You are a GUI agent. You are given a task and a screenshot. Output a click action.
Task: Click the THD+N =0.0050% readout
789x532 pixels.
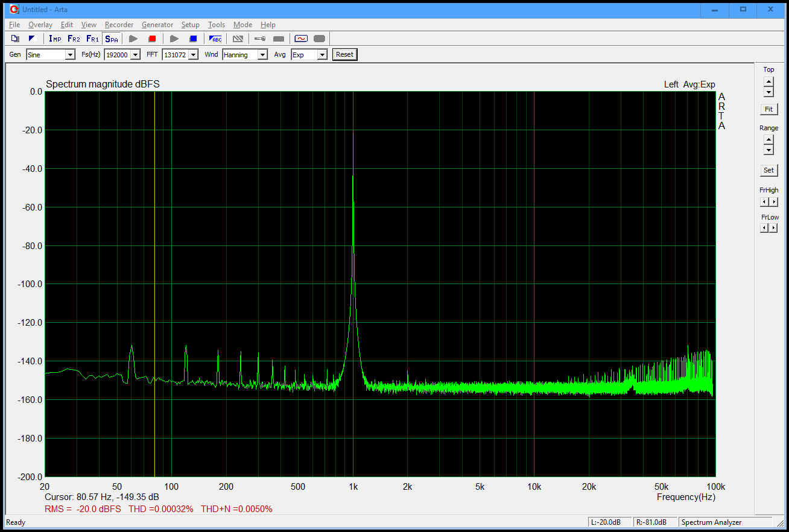[236, 509]
